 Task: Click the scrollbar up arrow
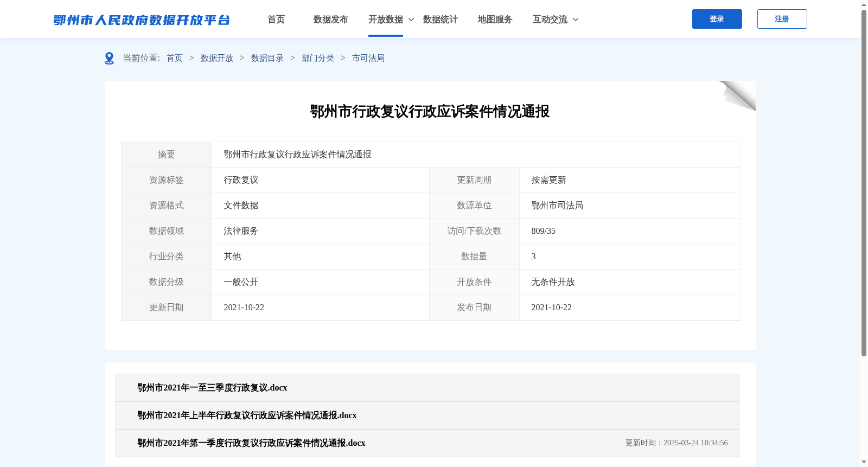pyautogui.click(x=864, y=4)
